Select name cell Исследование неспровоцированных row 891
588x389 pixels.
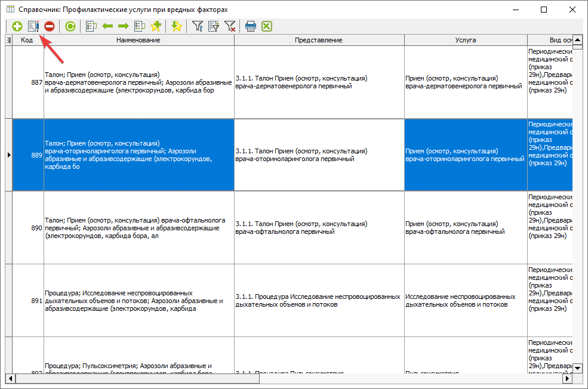click(138, 301)
